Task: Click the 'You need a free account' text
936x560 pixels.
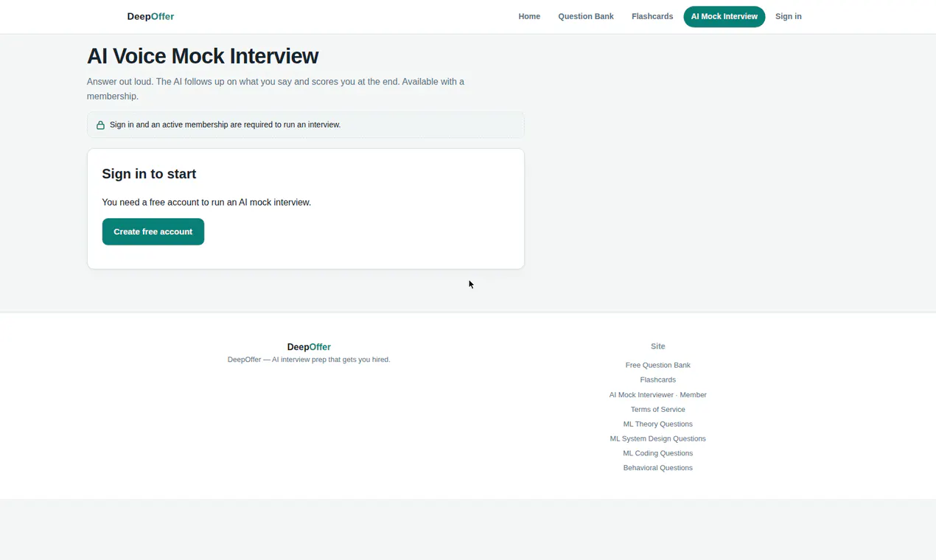Action: [x=206, y=202]
